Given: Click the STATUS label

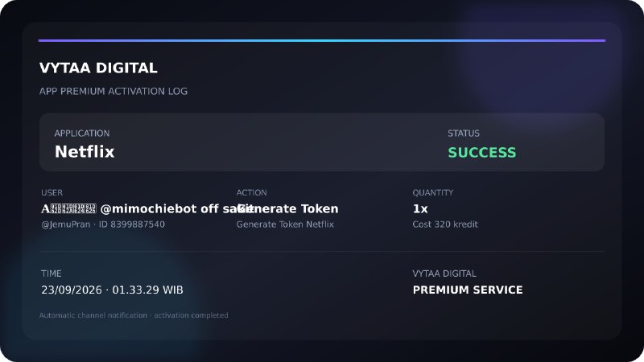Looking at the screenshot, I should tap(464, 134).
